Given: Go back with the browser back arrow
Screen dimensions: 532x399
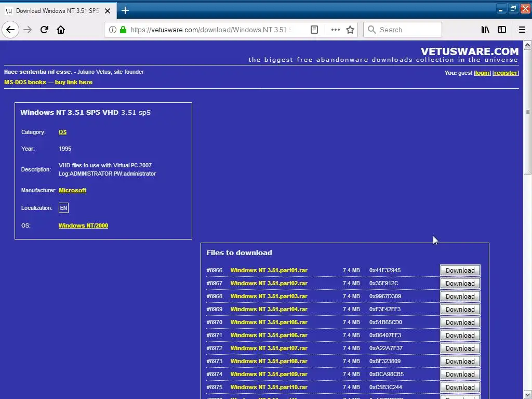Looking at the screenshot, I should [x=10, y=30].
